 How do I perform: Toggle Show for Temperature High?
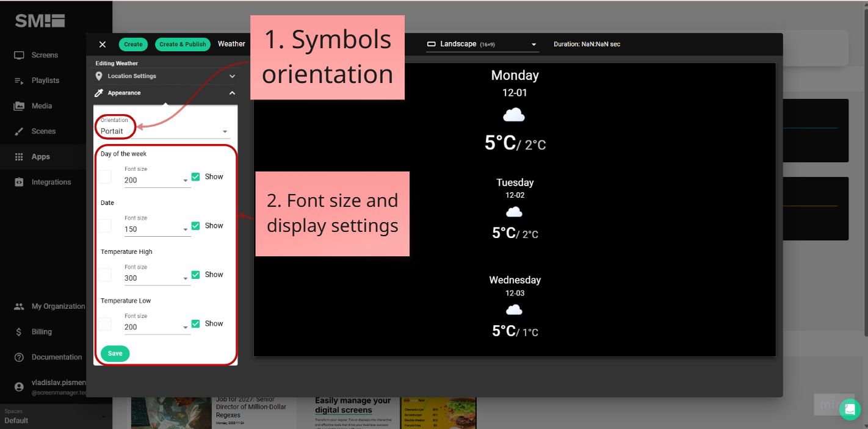(x=195, y=274)
